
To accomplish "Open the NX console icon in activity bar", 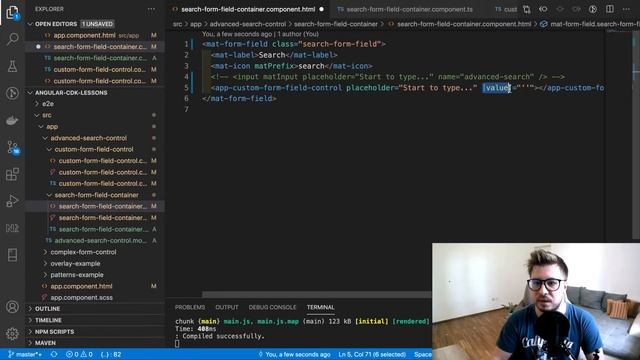I will [13, 228].
